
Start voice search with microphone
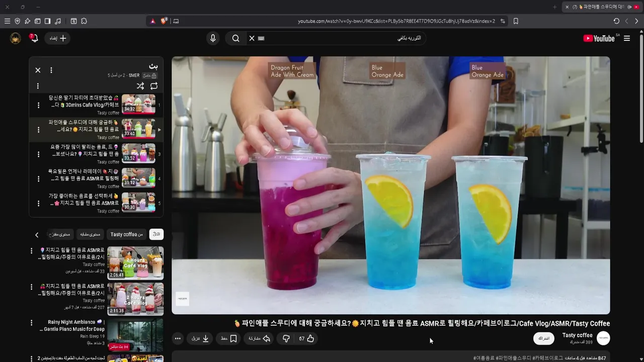[213, 38]
